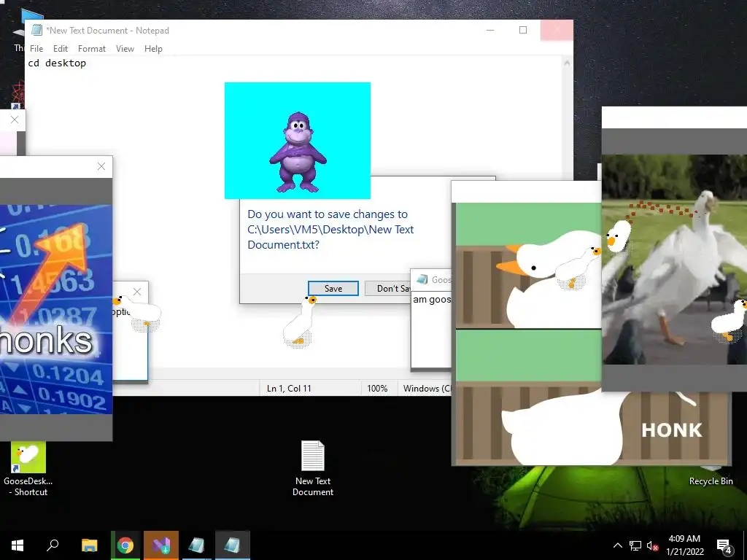Click the stonks honks meme image
Viewport: 747px width, 560px height.
pyautogui.click(x=55, y=309)
